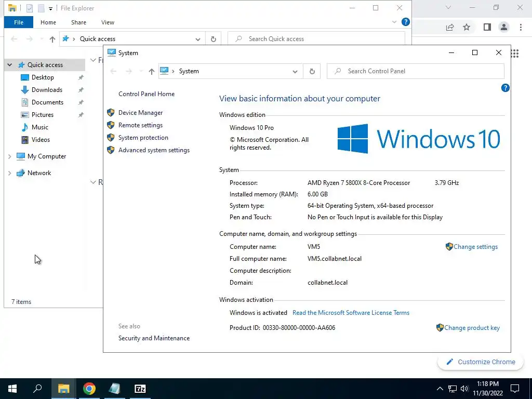Open Quick access address dropdown arrow
This screenshot has width=532, height=399.
click(x=198, y=39)
